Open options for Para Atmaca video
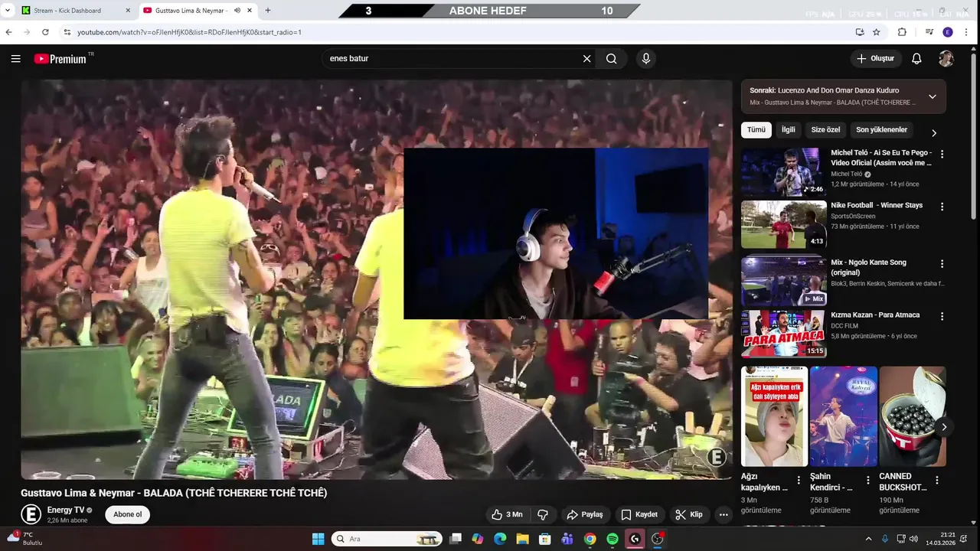 [942, 316]
